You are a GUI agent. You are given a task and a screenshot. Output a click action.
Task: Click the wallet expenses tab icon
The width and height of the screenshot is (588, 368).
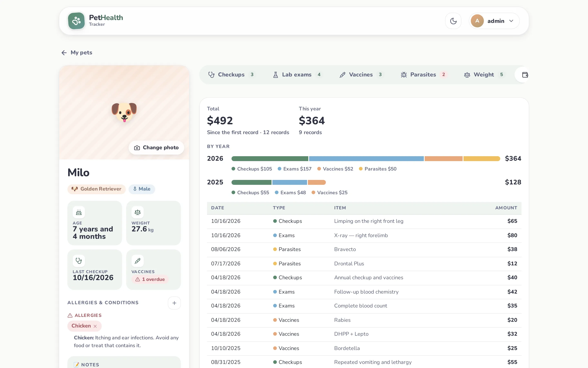525,75
